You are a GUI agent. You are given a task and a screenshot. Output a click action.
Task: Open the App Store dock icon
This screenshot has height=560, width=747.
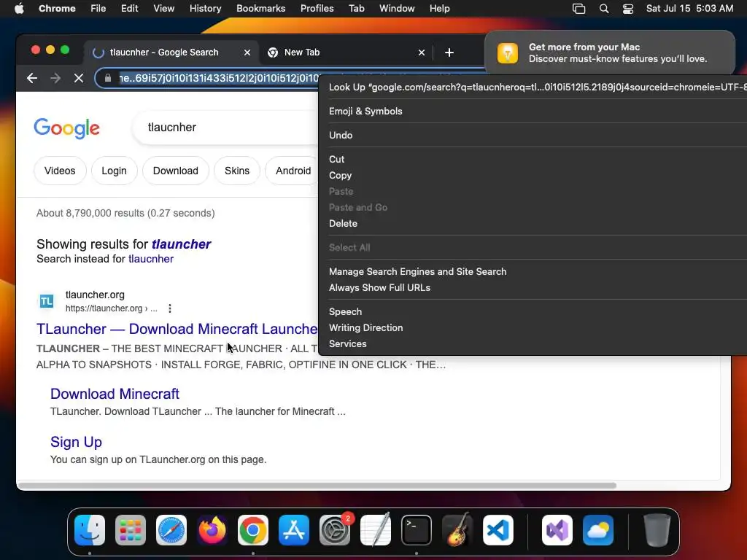[x=294, y=530]
